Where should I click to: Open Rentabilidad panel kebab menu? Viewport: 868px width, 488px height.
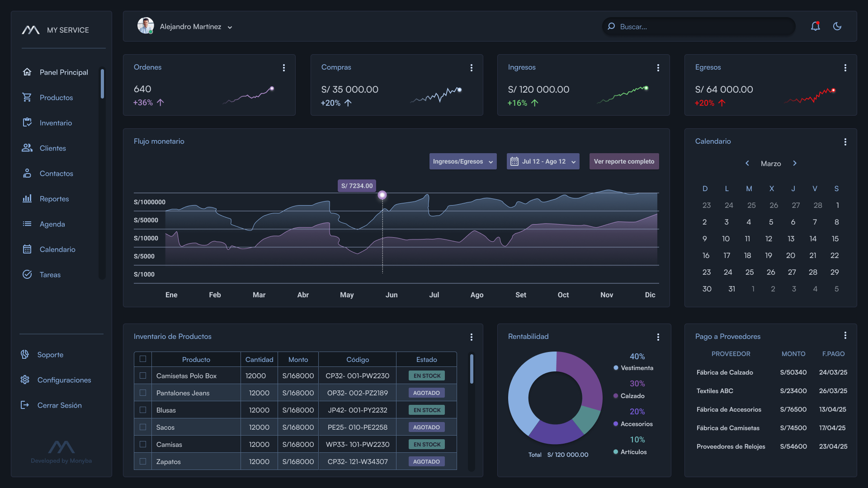[658, 337]
